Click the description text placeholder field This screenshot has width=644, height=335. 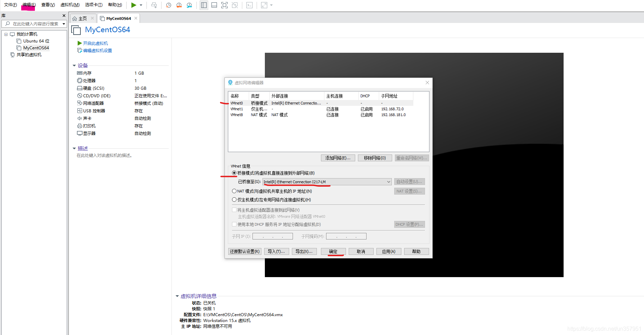104,156
